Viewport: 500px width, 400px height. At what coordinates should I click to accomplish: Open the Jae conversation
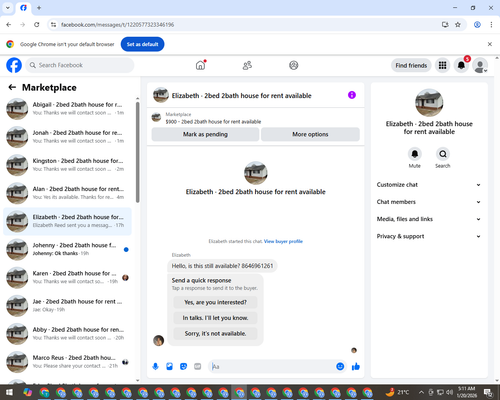pyautogui.click(x=67, y=305)
